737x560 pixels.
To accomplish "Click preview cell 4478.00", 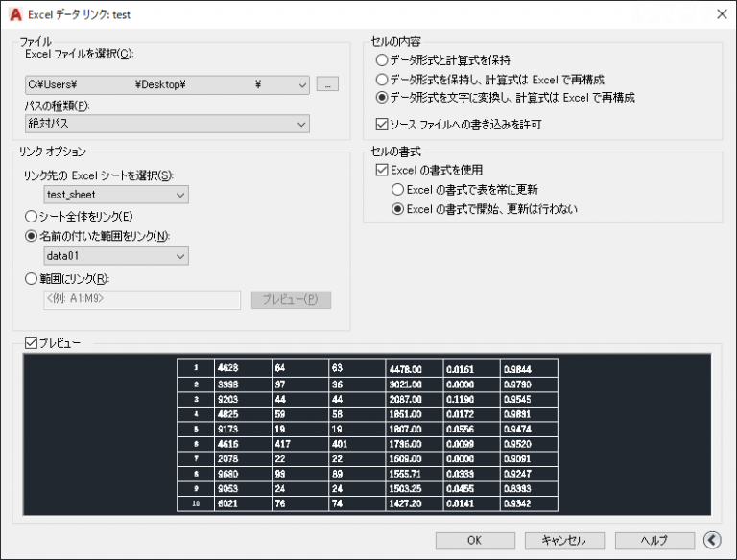I will [x=415, y=369].
